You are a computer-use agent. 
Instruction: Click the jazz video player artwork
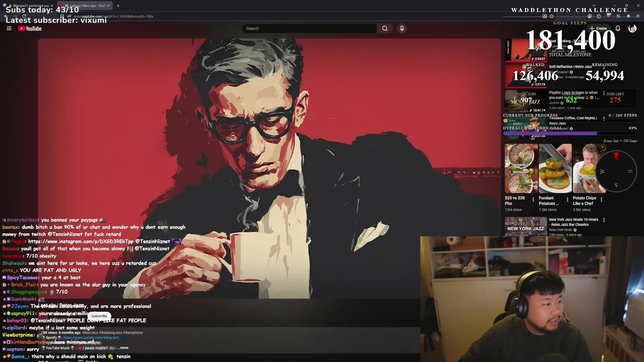pos(269,168)
